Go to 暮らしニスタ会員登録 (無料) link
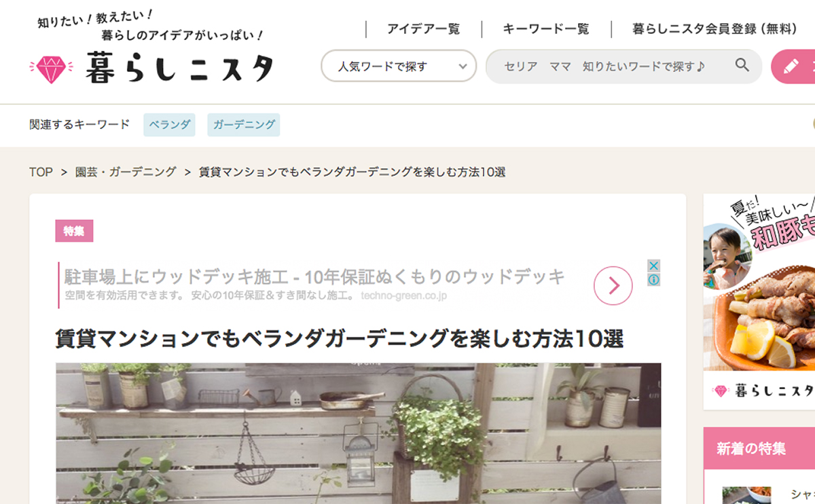The height and width of the screenshot is (504, 815). point(715,29)
